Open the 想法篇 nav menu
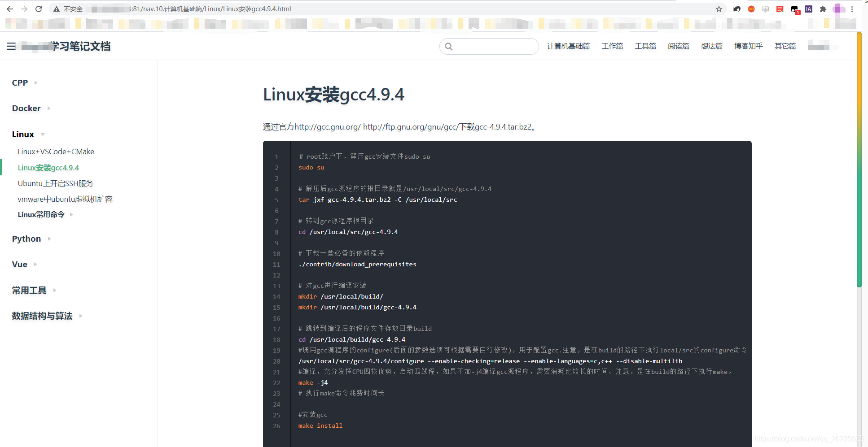This screenshot has width=868, height=447. click(712, 46)
